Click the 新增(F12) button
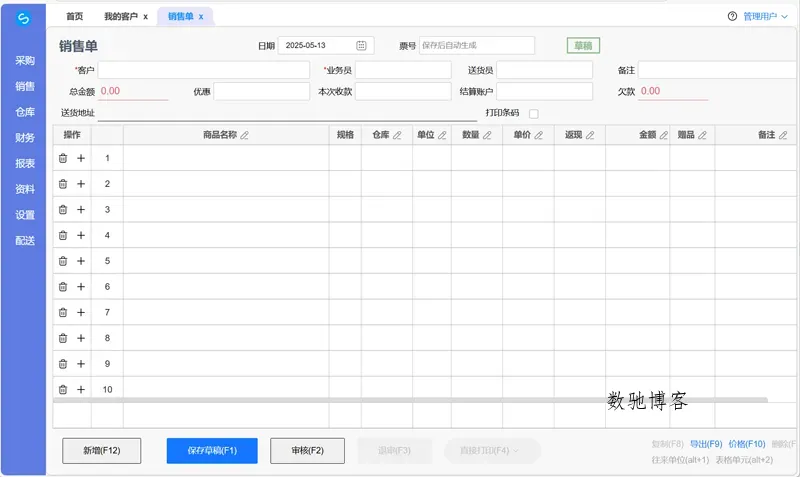Viewport: 800px width, 477px height. (x=102, y=450)
